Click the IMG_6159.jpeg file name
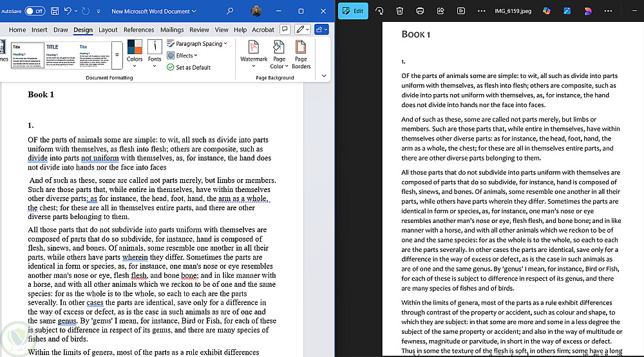This screenshot has width=644, height=357. click(x=513, y=11)
